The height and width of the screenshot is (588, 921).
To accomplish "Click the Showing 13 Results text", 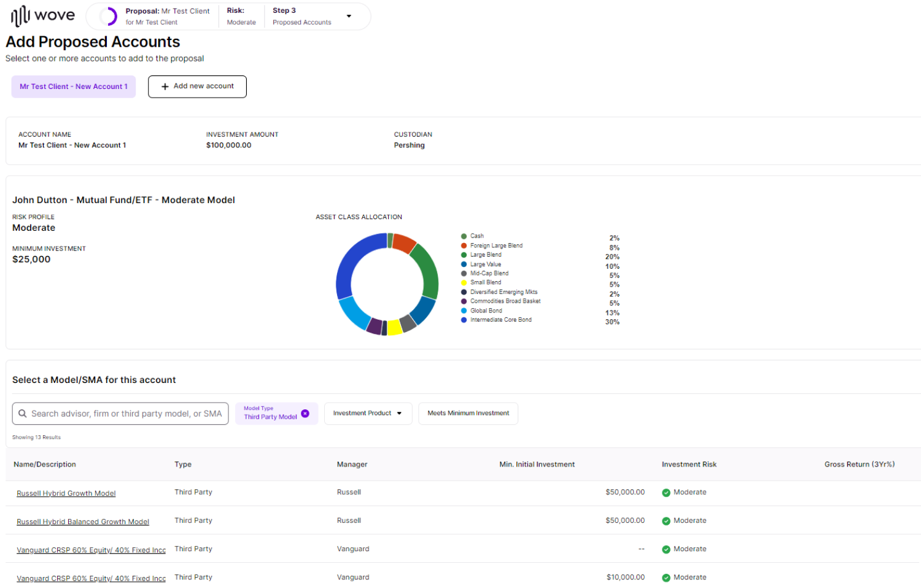I will pos(36,438).
